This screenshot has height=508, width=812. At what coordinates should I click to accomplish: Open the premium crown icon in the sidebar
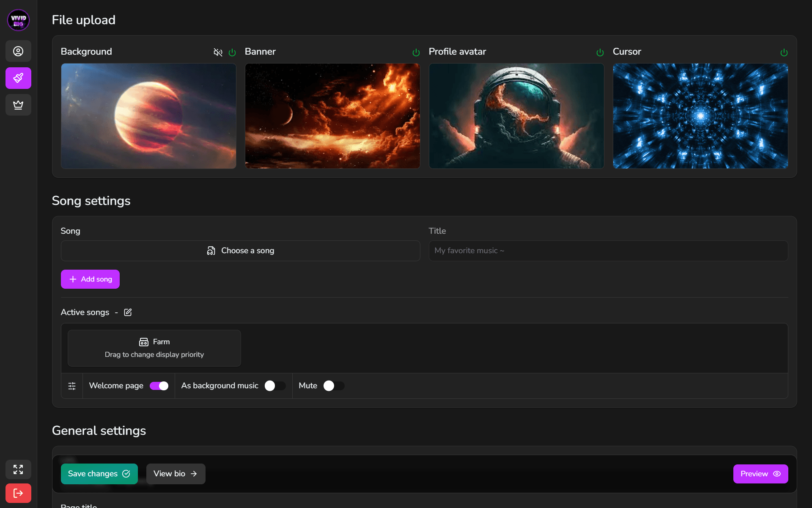coord(18,105)
